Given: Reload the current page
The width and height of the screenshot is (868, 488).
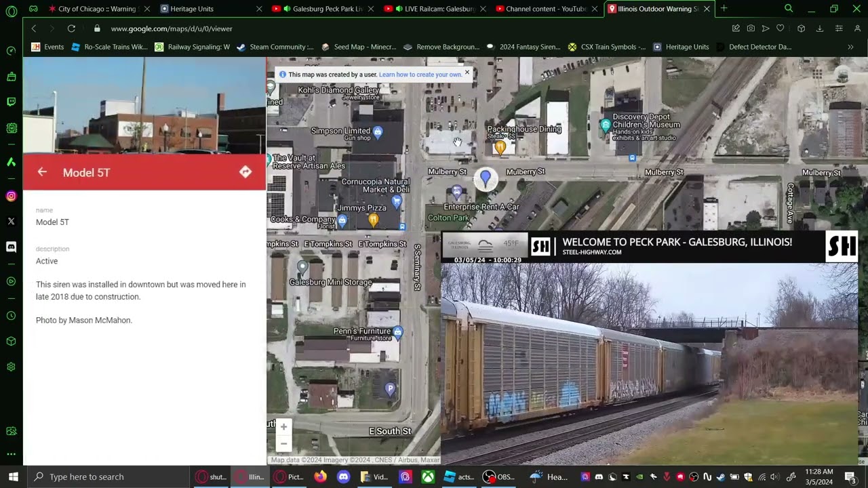Looking at the screenshot, I should 71,28.
